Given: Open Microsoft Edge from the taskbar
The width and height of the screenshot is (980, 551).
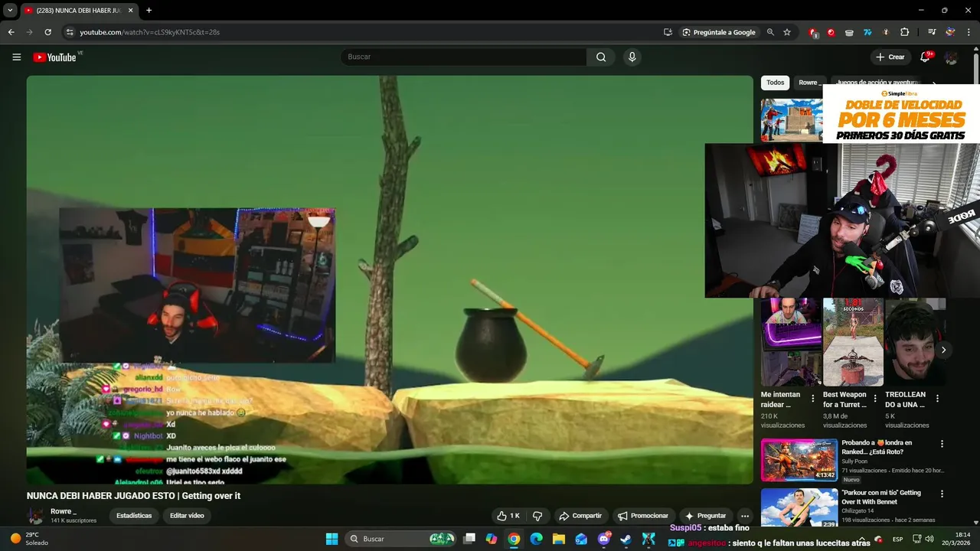Looking at the screenshot, I should [x=537, y=539].
